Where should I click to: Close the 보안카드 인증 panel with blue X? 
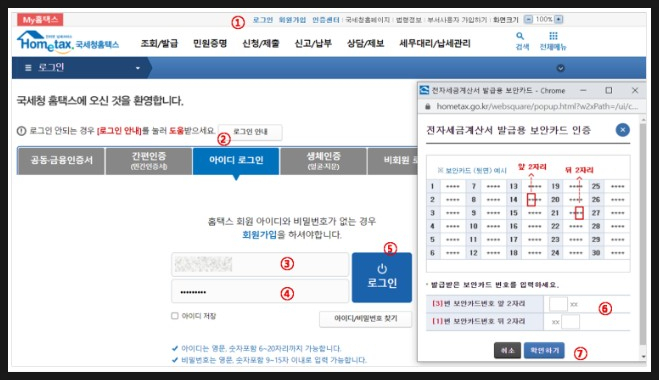click(622, 130)
